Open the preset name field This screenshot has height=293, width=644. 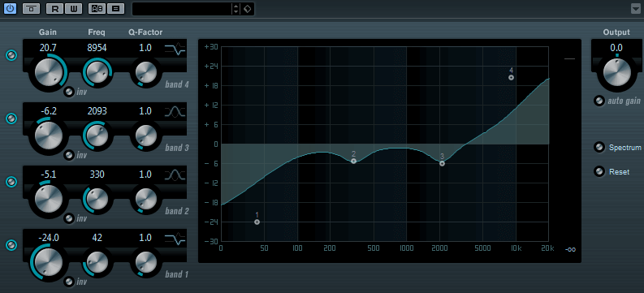182,9
